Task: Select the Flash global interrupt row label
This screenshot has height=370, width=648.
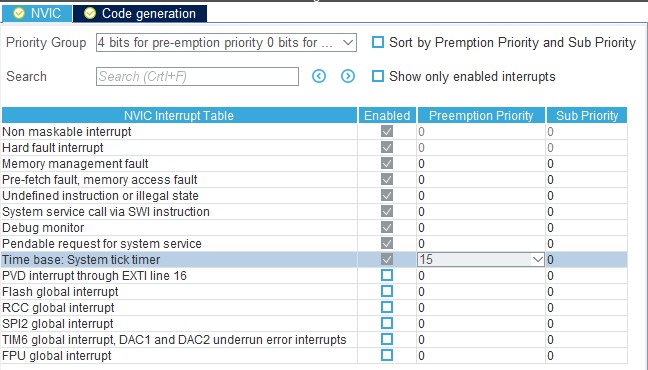Action: [60, 292]
